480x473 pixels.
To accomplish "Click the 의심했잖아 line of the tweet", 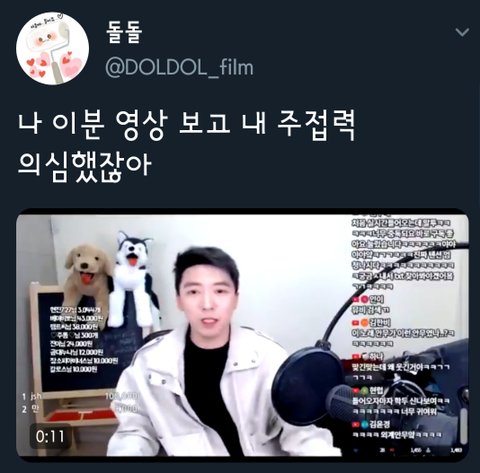I will point(85,165).
